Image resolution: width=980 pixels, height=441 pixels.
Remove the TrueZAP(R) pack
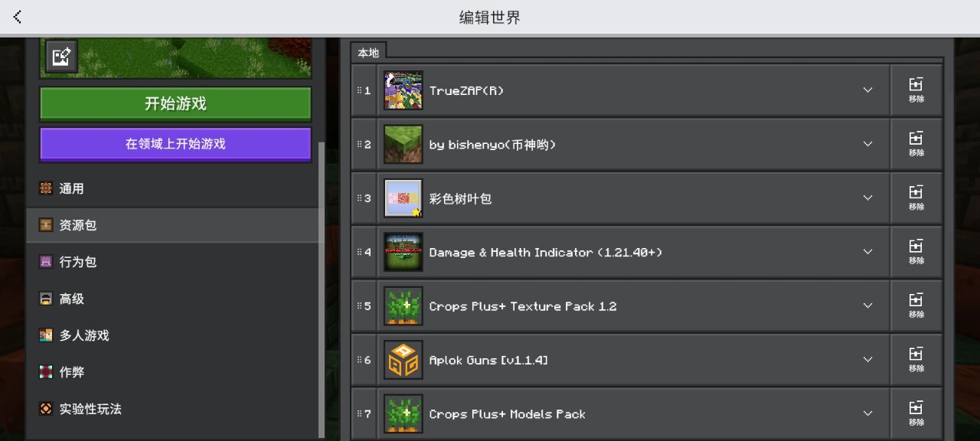pos(916,90)
